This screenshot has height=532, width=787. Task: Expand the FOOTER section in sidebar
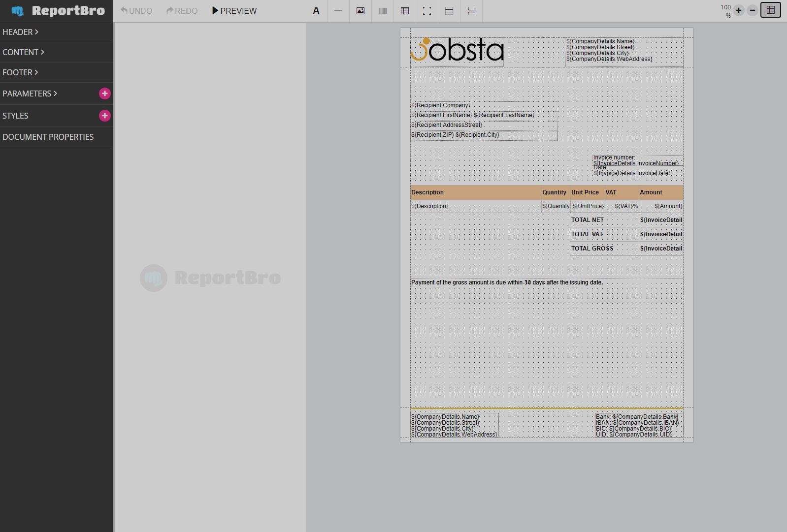57,72
